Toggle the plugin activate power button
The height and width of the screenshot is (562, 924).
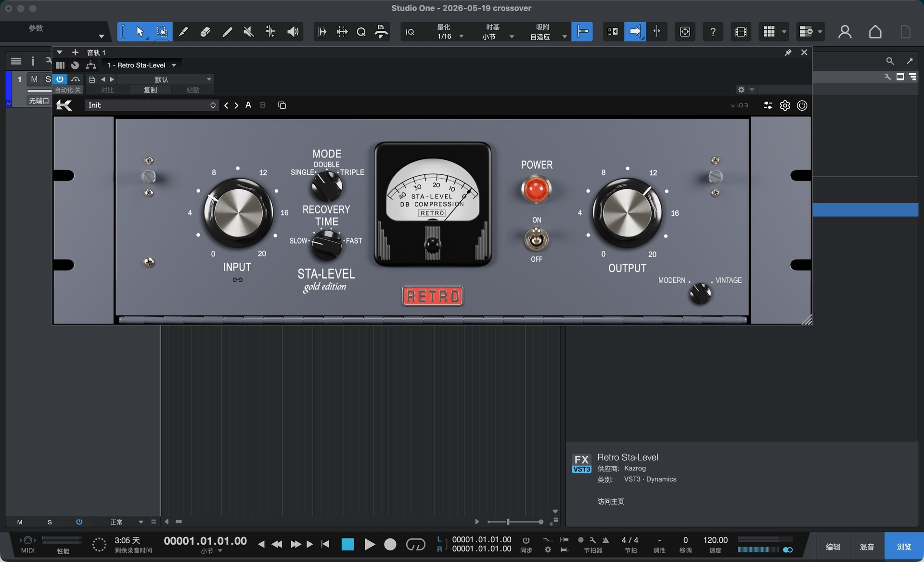[x=60, y=79]
